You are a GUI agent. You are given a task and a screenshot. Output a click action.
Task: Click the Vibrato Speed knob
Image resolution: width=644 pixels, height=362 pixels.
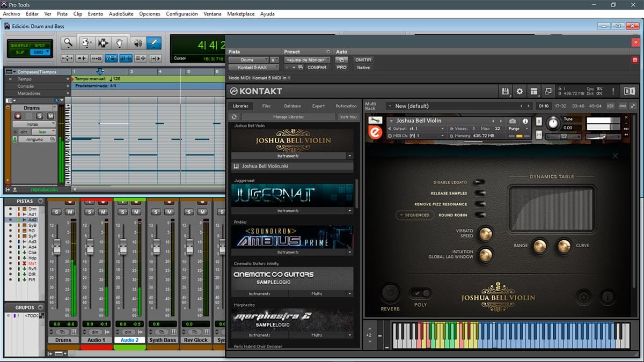click(x=486, y=233)
